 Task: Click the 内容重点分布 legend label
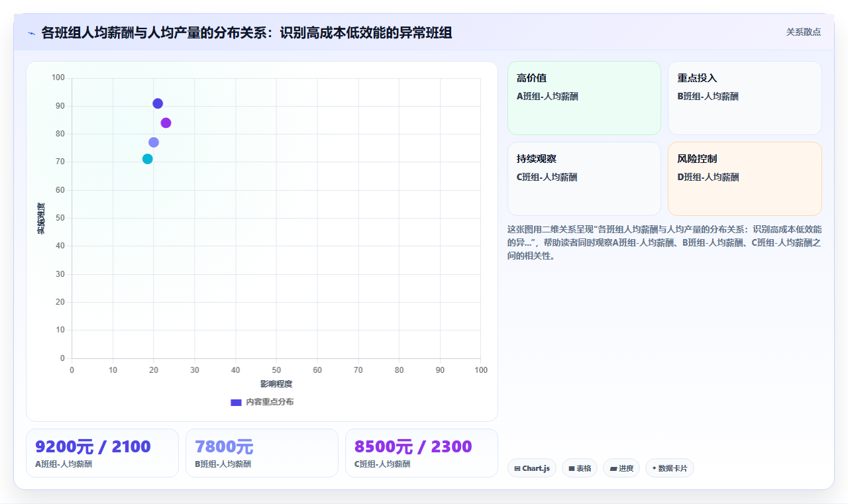click(270, 402)
